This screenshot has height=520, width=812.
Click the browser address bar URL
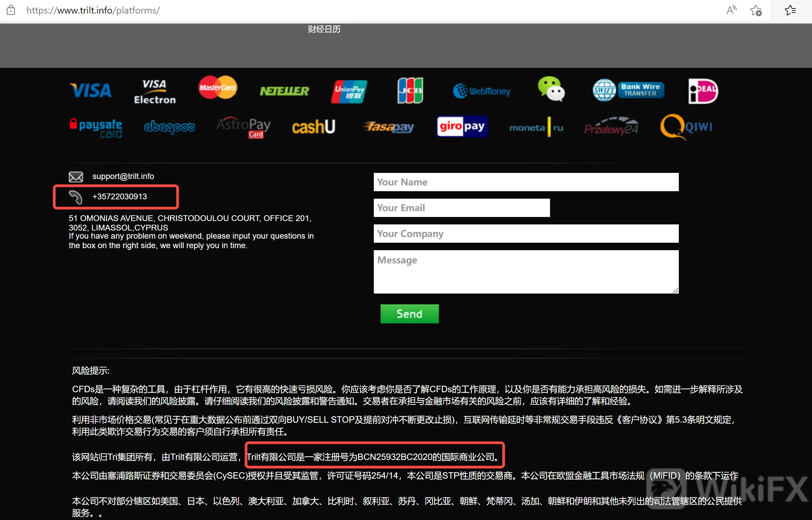93,11
